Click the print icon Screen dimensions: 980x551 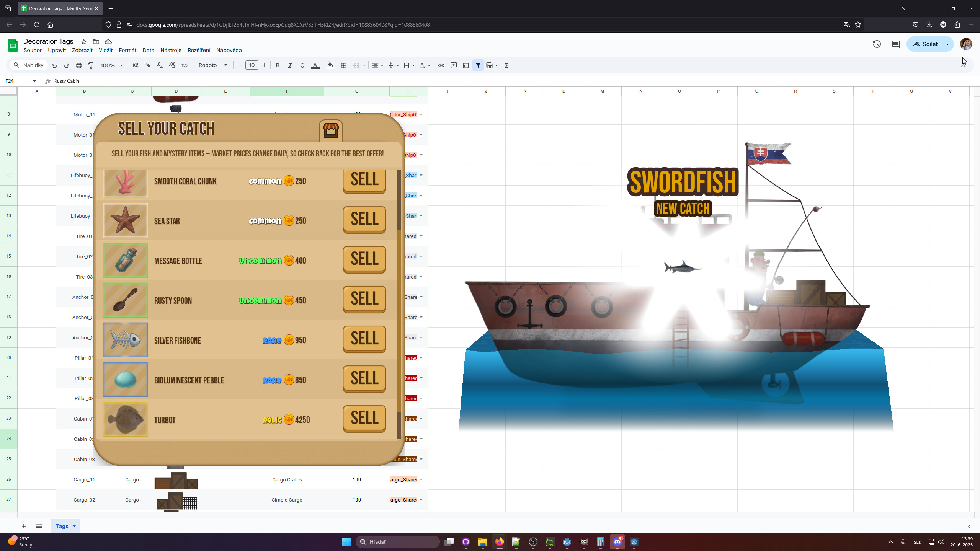[78, 65]
